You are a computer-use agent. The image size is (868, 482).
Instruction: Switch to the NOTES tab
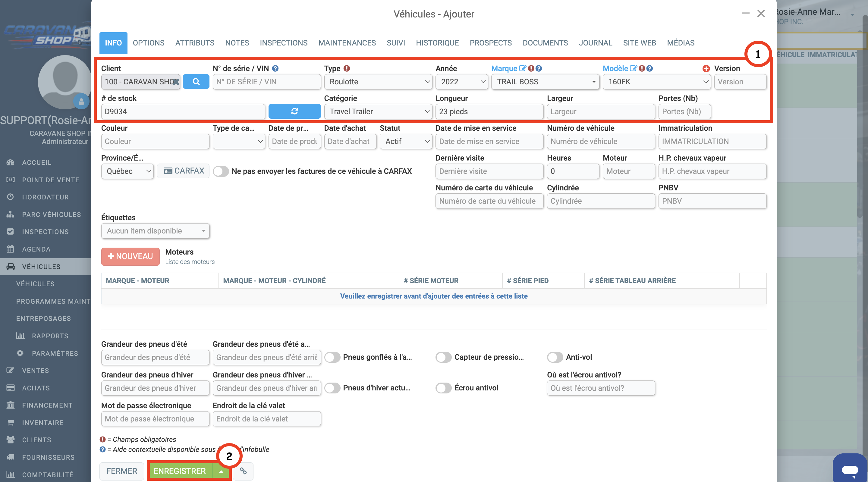click(237, 43)
